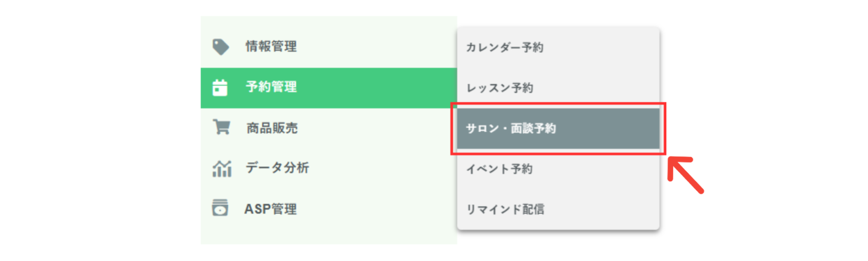The image size is (868, 261).
Task: Open the 情報管理 sidebar menu
Action: tap(271, 47)
